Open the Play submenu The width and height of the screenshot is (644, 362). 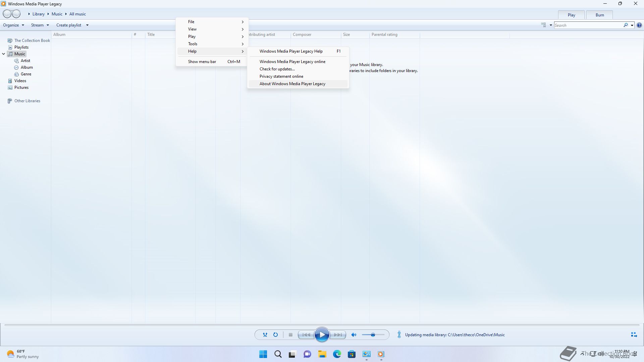coord(212,37)
